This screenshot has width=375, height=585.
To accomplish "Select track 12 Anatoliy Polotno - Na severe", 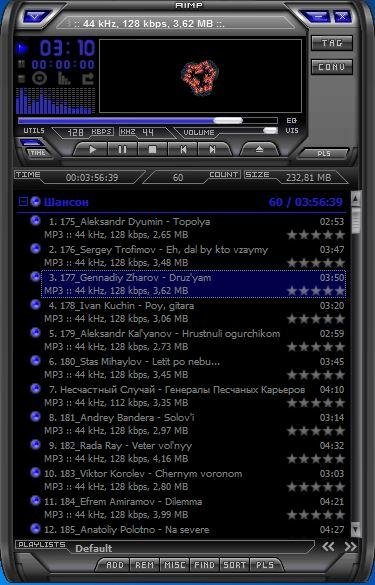I will pos(193,529).
